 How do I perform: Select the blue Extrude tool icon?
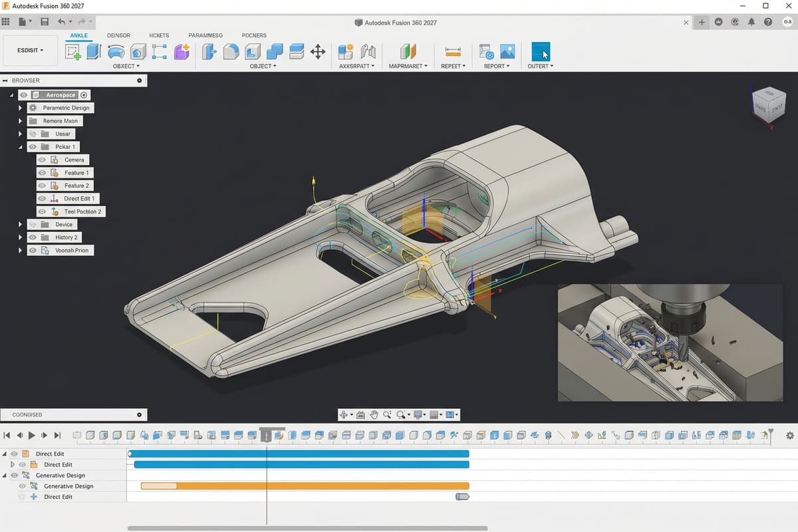(93, 51)
